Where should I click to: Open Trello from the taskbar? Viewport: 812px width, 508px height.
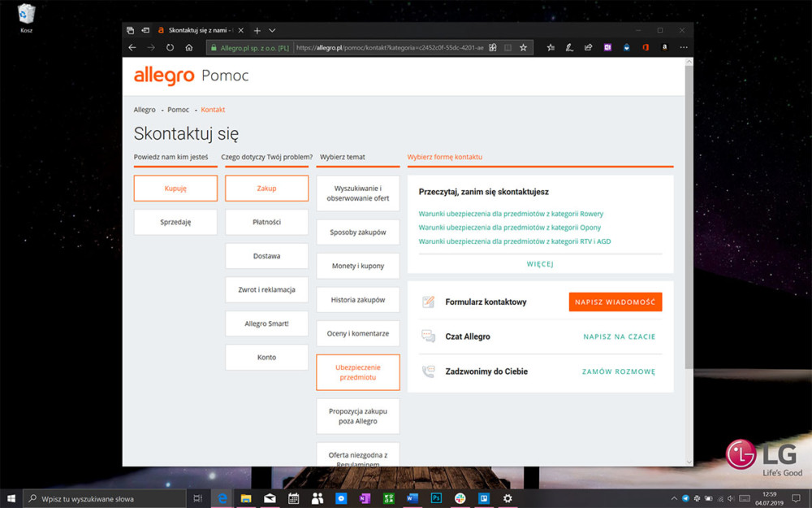point(484,499)
